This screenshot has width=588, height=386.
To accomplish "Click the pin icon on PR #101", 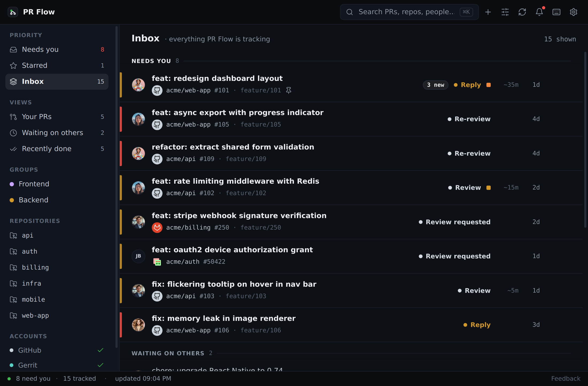I will [x=289, y=90].
